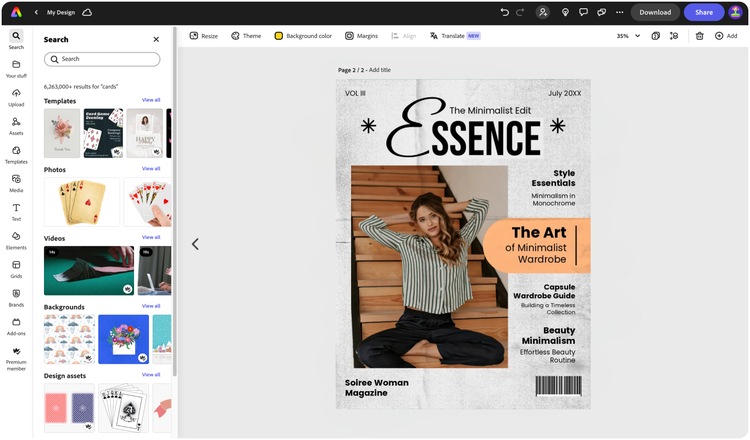The width and height of the screenshot is (750, 440).
Task: Select the green table card shuffle video
Action: point(89,271)
